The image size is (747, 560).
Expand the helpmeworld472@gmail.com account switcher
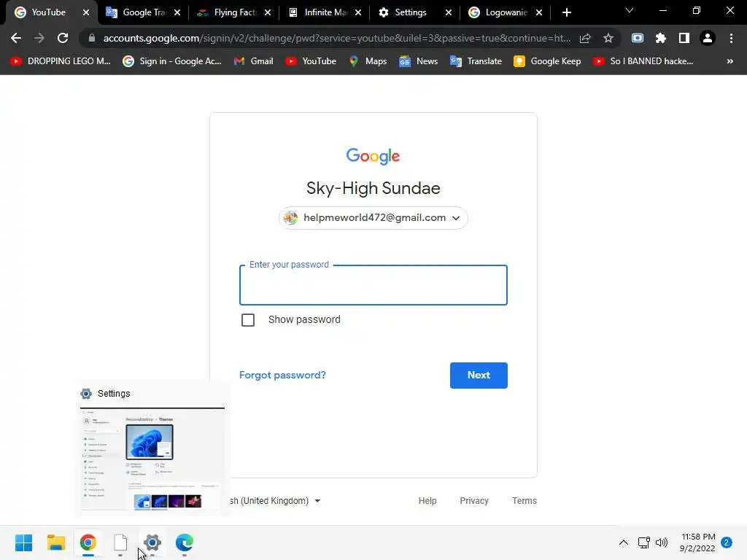[373, 217]
